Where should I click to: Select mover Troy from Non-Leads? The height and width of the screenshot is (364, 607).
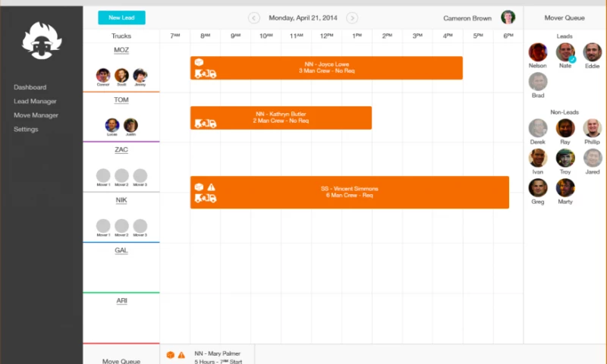(565, 158)
